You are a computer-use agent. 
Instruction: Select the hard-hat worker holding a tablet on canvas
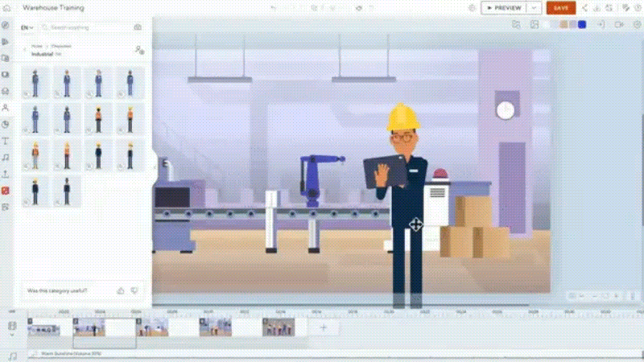coord(400,205)
